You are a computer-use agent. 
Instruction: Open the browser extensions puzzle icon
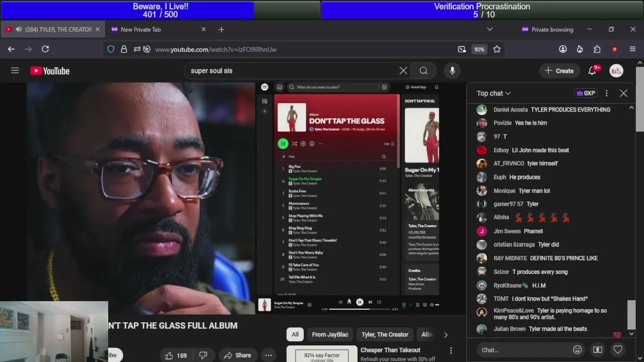[597, 49]
